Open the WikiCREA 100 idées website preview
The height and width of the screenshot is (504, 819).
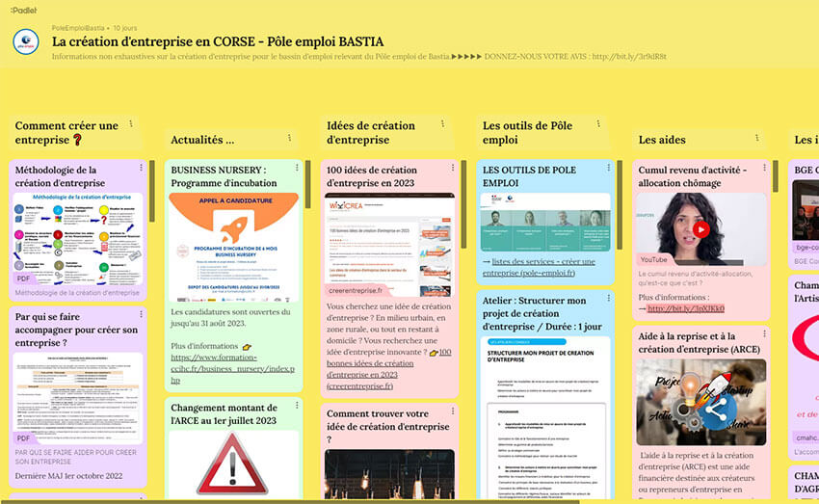389,245
